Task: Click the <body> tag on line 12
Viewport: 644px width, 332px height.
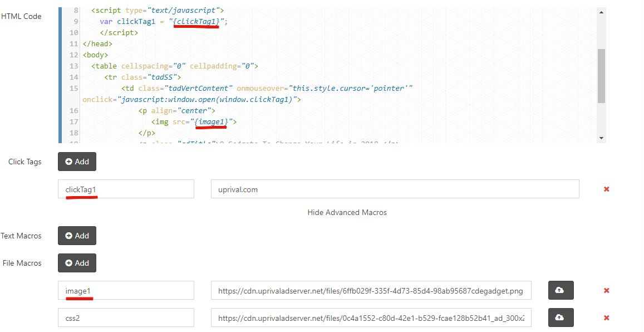Action: click(x=95, y=55)
